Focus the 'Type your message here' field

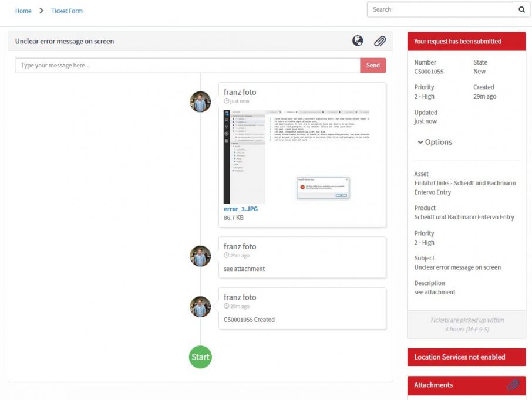pyautogui.click(x=188, y=66)
